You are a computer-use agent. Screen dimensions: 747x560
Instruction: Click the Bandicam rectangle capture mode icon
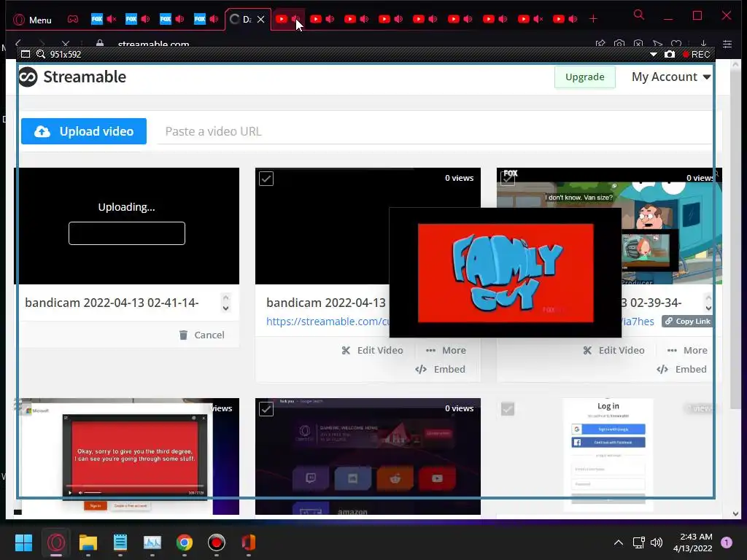(x=26, y=54)
